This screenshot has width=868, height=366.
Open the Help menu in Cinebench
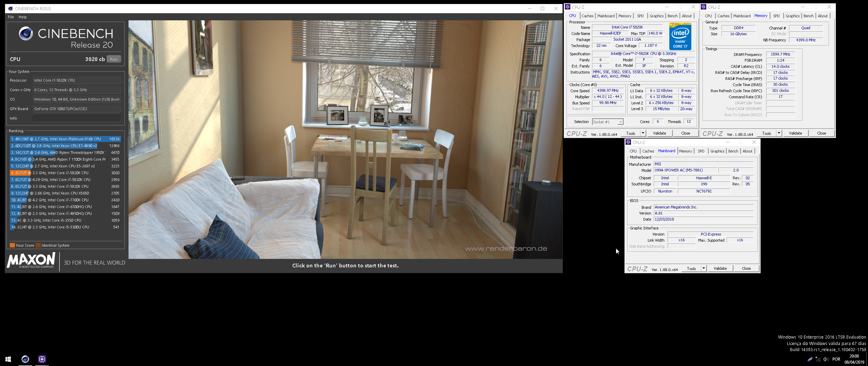(x=23, y=17)
